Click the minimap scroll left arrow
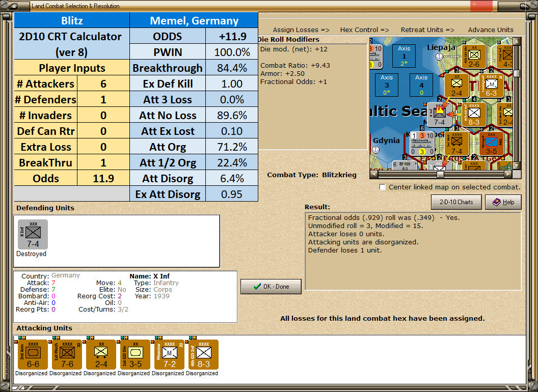 click(x=374, y=174)
